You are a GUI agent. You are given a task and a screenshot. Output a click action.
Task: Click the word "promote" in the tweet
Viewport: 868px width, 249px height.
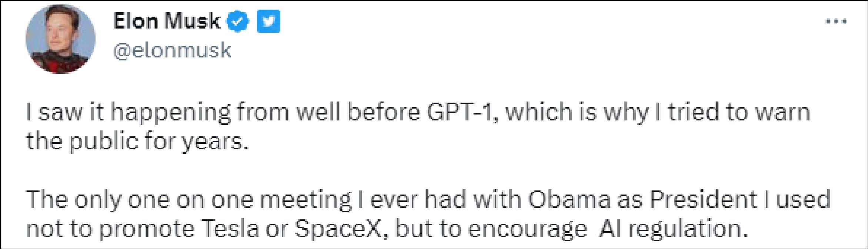[147, 229]
